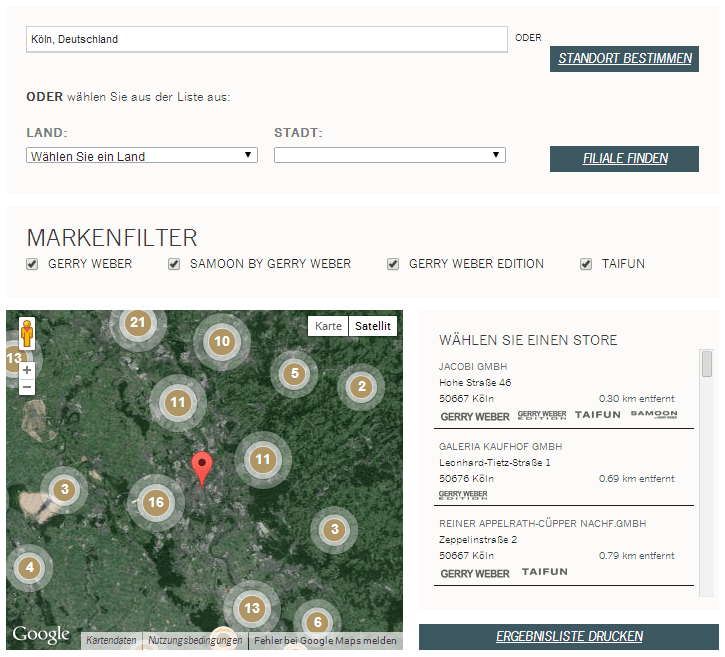Open the cluster marker showing 6 stores
The height and width of the screenshot is (657, 725).
[318, 622]
